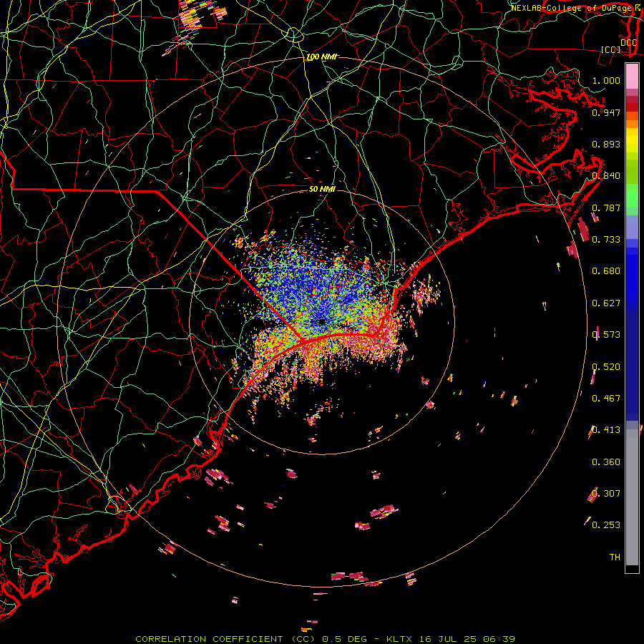Click the black radar site dot at center

pyautogui.click(x=322, y=321)
